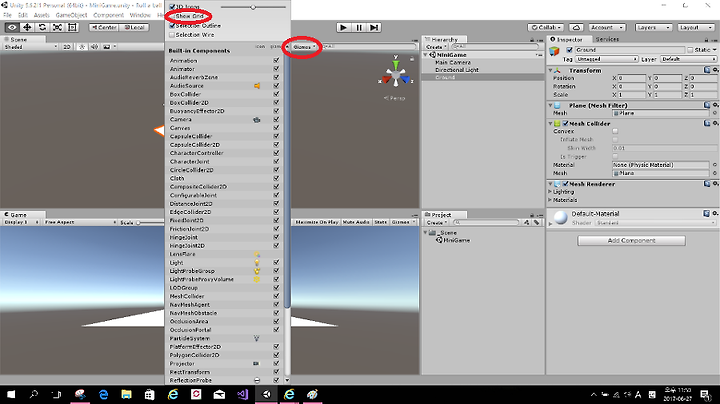Uncheck Animation gizmo checkbox
Screen dimensions: 720x404
(276, 61)
